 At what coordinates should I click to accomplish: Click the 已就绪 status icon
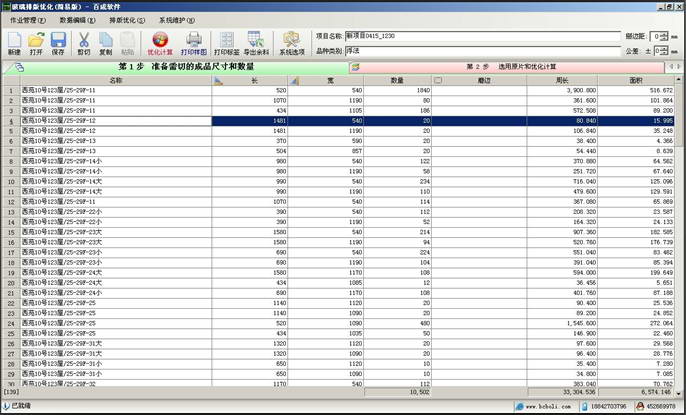pyautogui.click(x=6, y=406)
